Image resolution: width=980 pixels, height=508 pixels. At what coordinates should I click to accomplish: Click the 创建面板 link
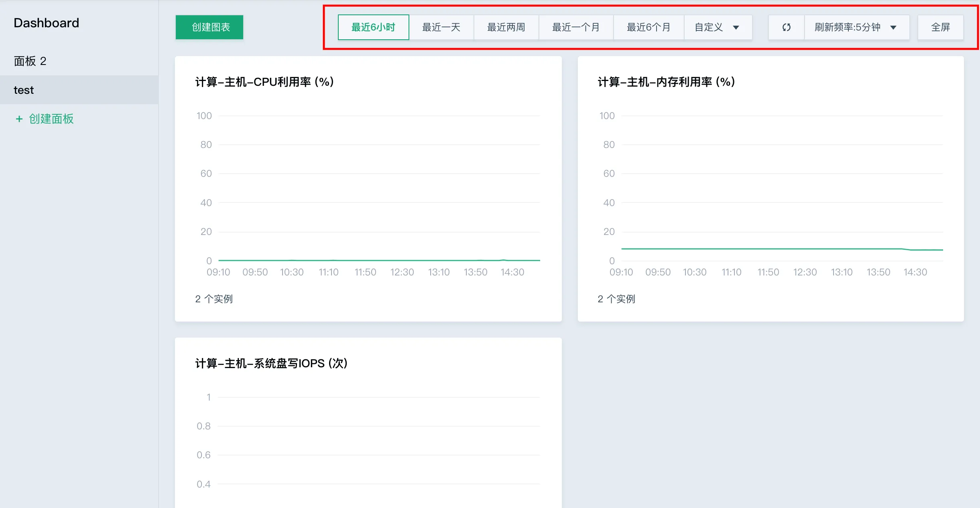pos(51,119)
